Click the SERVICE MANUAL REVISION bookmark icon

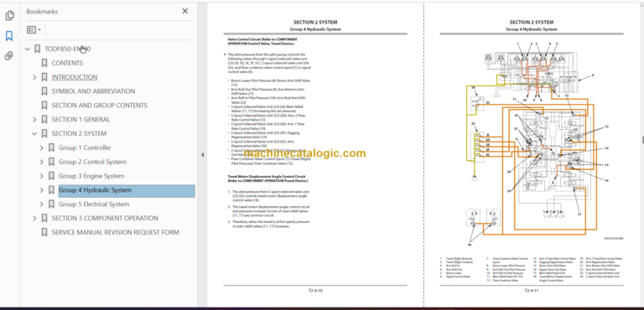tap(44, 232)
